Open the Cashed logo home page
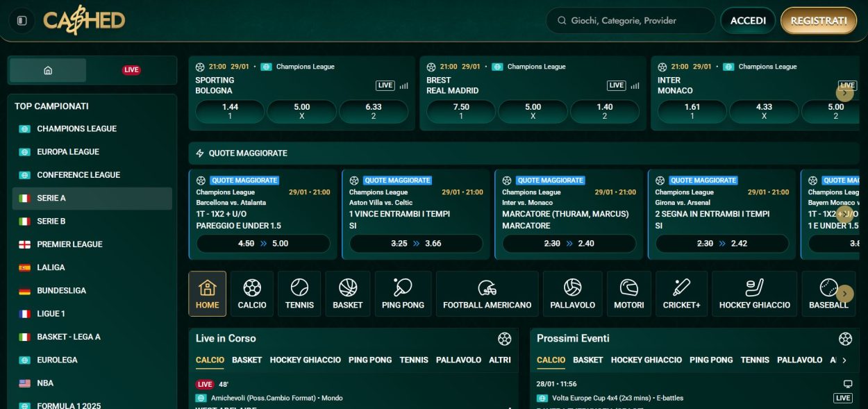868x409 pixels. 84,21
